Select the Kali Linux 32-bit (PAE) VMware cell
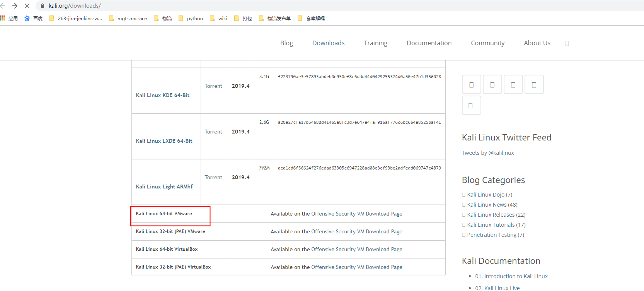The height and width of the screenshot is (291, 644). click(x=180, y=231)
